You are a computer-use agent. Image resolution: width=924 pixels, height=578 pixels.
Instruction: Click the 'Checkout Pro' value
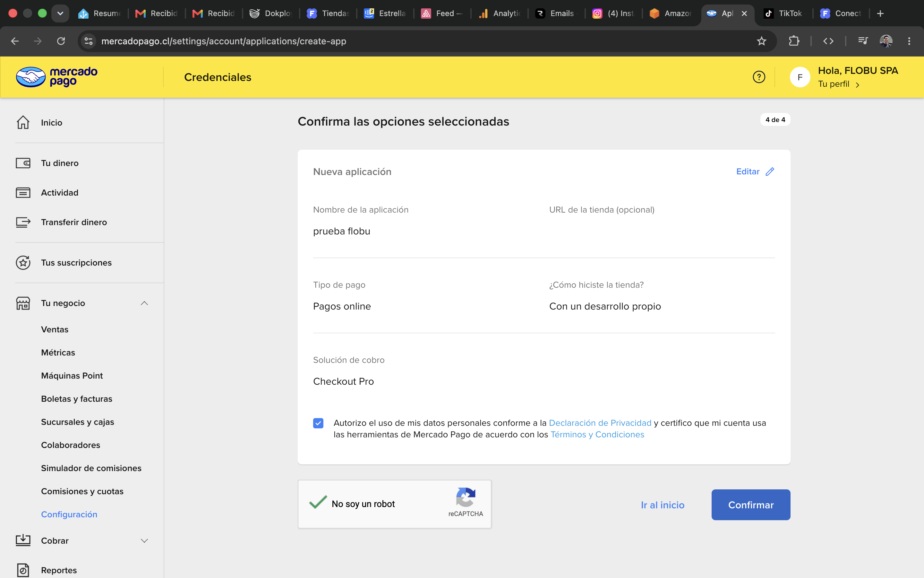tap(343, 381)
